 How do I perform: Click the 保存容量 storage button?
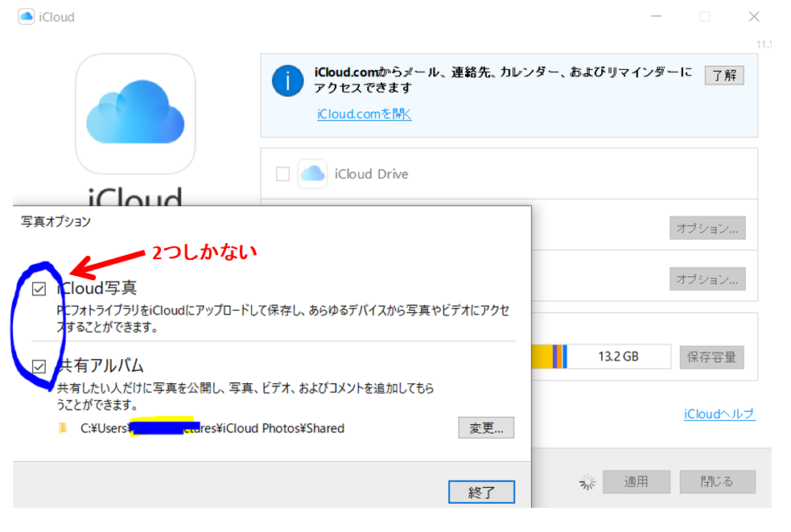click(x=711, y=357)
